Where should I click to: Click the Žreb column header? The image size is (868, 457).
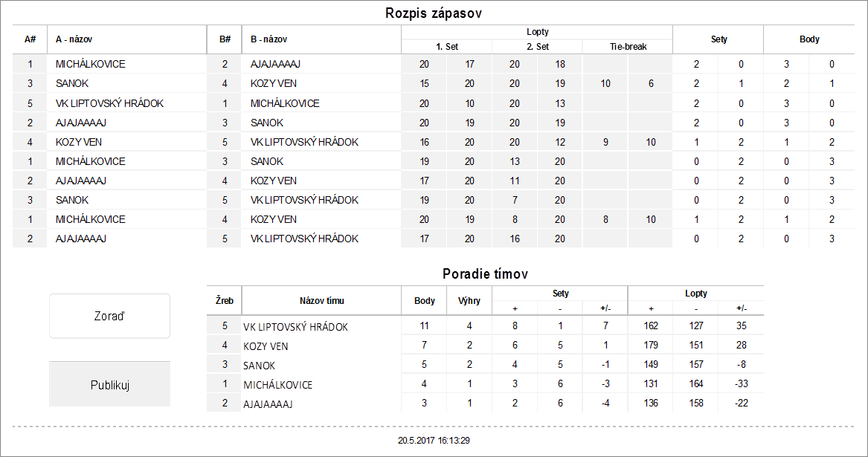[x=225, y=301]
